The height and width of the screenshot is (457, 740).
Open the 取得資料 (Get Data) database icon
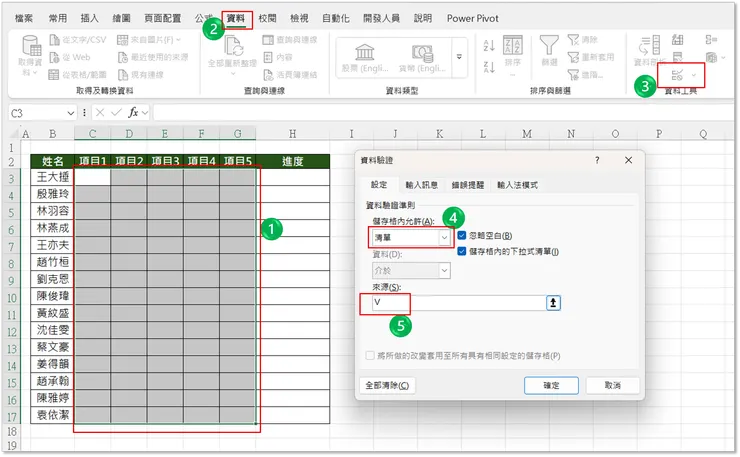tap(31, 46)
